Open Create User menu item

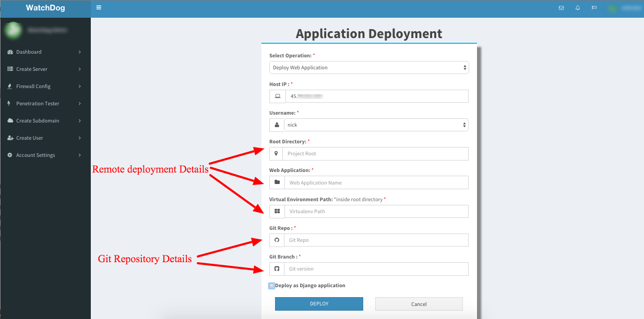[45, 138]
